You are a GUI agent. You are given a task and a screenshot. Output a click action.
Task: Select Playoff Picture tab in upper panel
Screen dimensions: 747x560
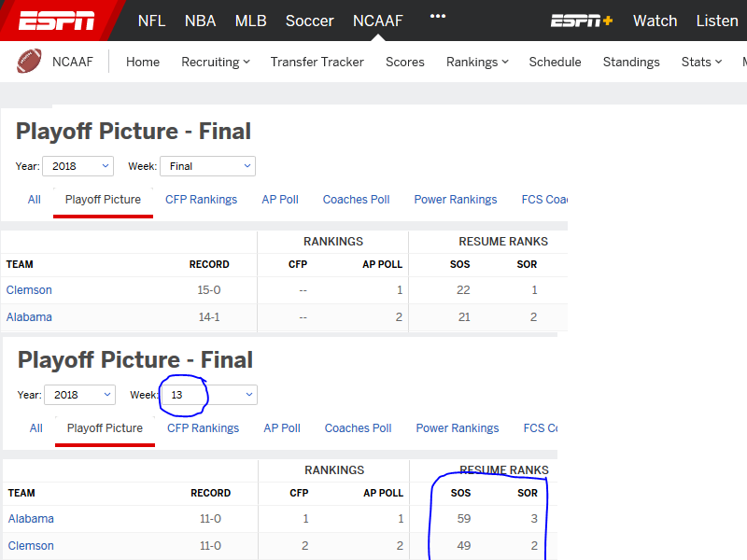(x=103, y=200)
